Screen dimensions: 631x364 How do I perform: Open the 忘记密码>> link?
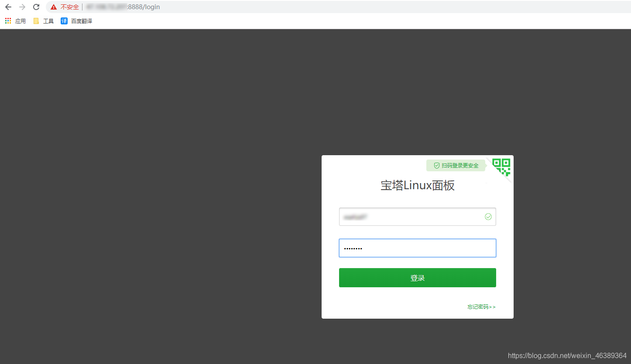pos(481,307)
